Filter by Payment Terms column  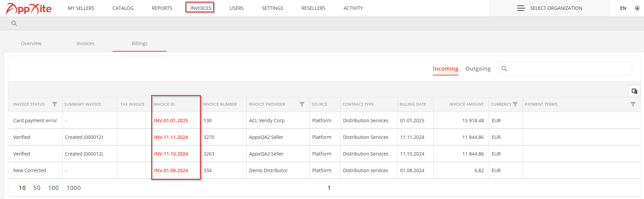(633, 104)
